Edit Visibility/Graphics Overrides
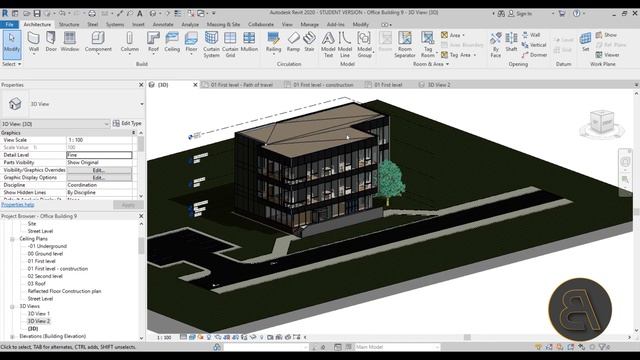The width and height of the screenshot is (640, 360). click(99, 170)
